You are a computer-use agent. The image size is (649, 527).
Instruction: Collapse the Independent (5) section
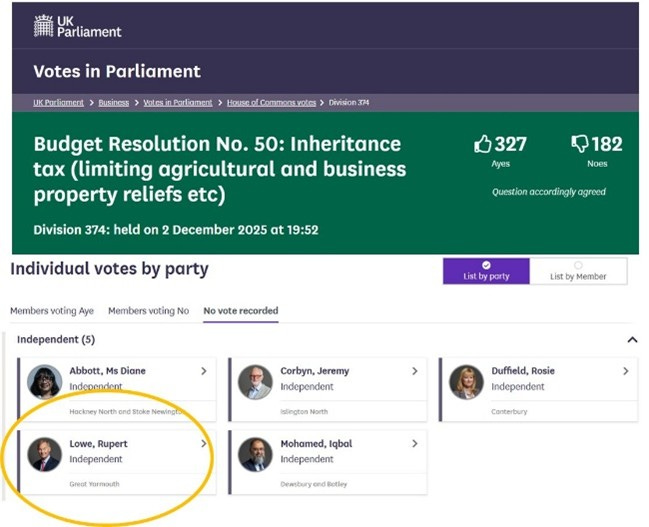pos(632,340)
